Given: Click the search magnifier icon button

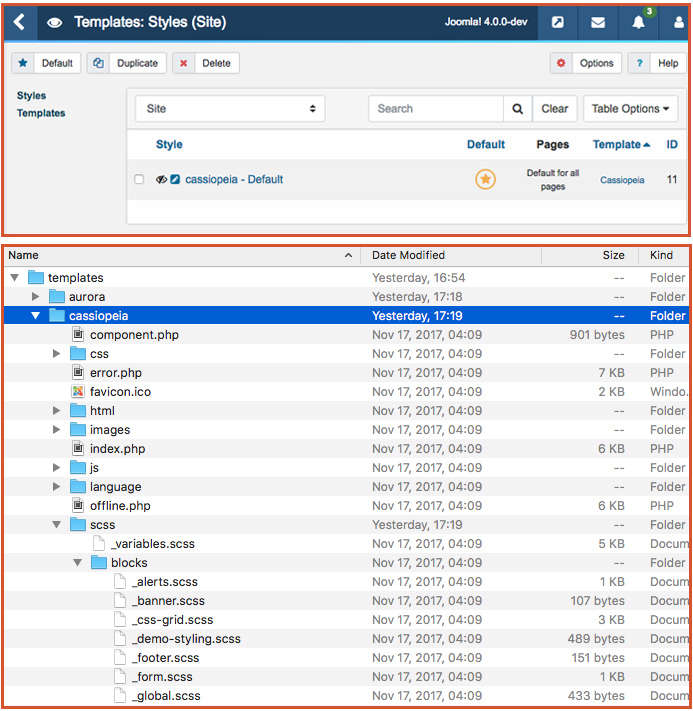Looking at the screenshot, I should click(517, 109).
